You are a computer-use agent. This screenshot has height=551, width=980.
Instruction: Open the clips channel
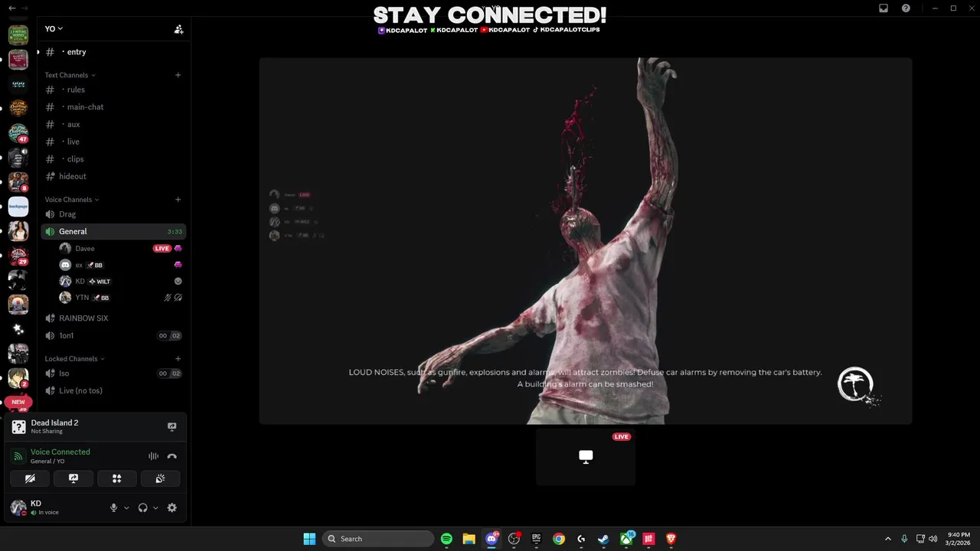113,159
